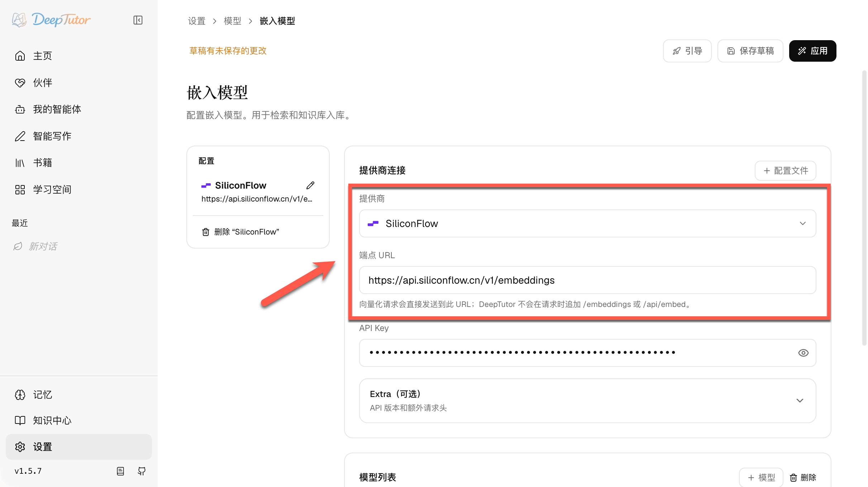Edit SiliconFlow profile with pencil icon

(310, 185)
